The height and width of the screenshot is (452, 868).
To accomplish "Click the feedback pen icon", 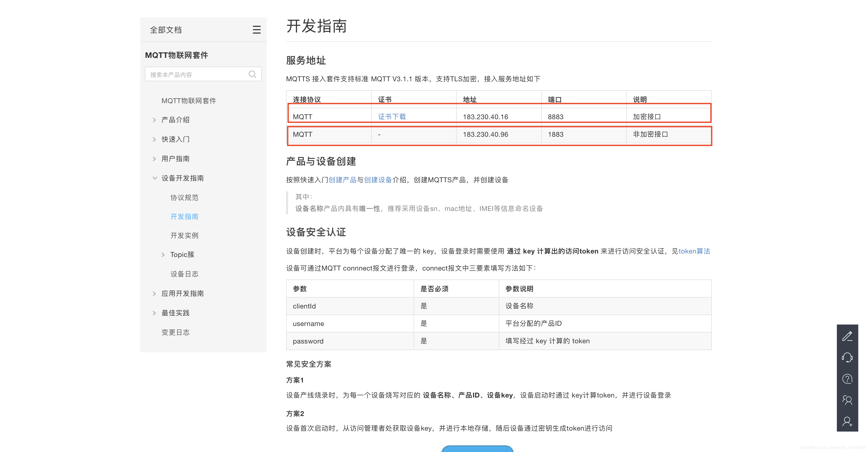I will [848, 336].
